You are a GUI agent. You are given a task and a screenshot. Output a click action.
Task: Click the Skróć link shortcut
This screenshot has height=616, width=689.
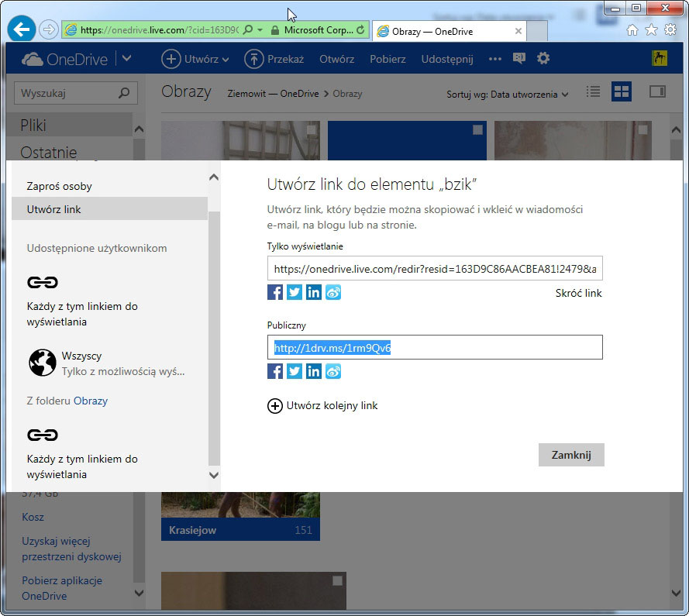coord(578,293)
